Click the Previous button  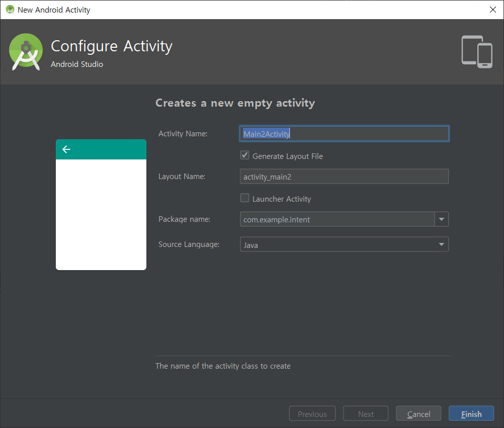point(312,413)
